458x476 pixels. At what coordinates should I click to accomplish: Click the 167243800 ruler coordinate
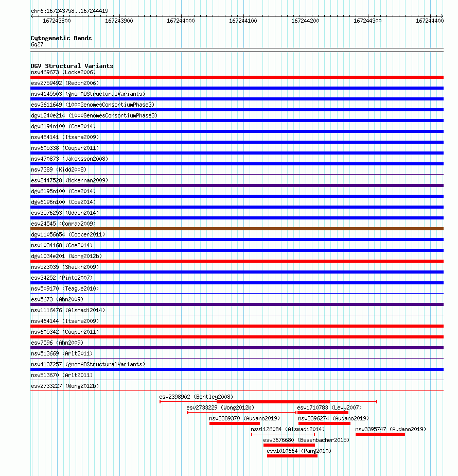coord(57,21)
